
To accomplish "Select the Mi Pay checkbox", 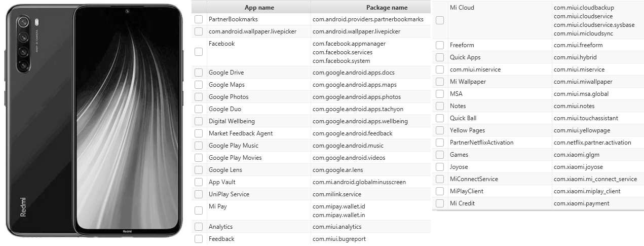I will click(199, 210).
